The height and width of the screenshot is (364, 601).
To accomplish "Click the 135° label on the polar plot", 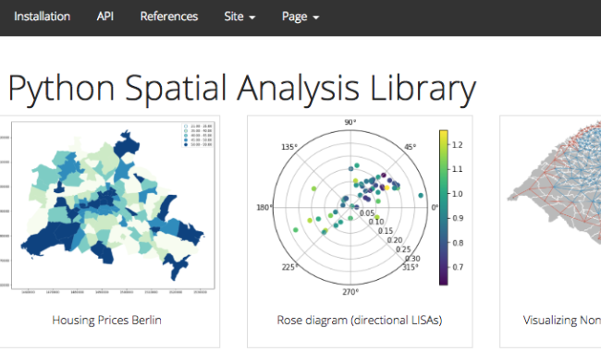I will [x=289, y=147].
